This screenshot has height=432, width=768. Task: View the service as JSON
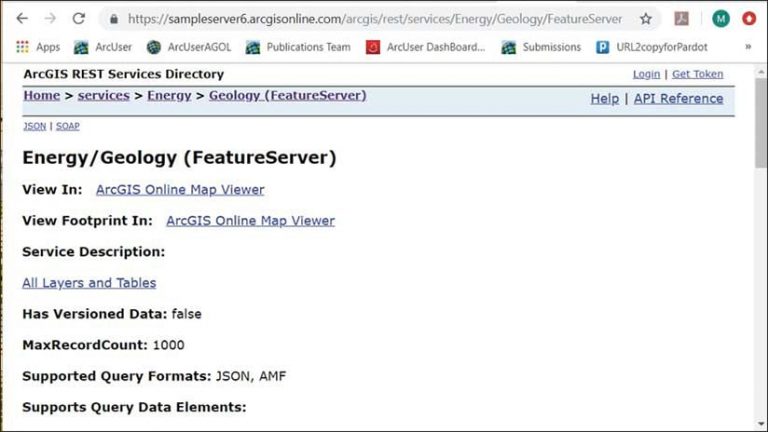(34, 126)
